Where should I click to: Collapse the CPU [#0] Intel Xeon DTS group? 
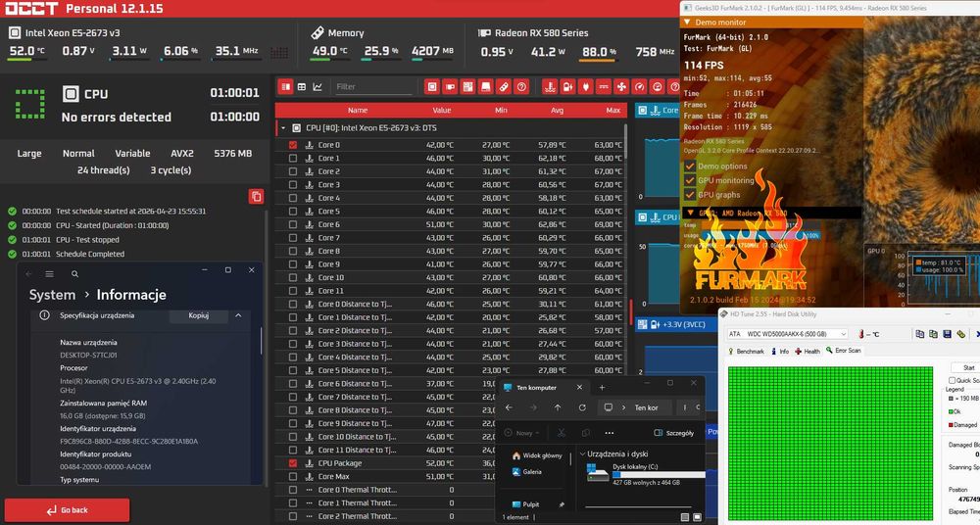[x=282, y=128]
